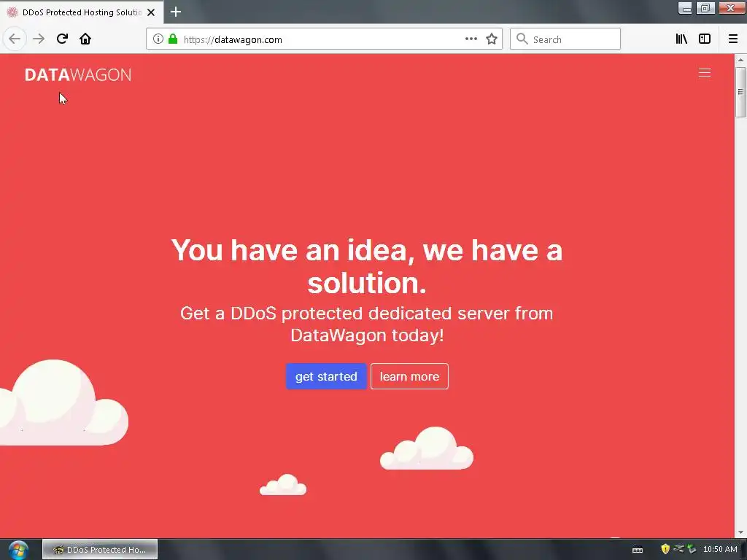Click the "Get a DDoS protected" subheading
The image size is (747, 560).
point(367,324)
